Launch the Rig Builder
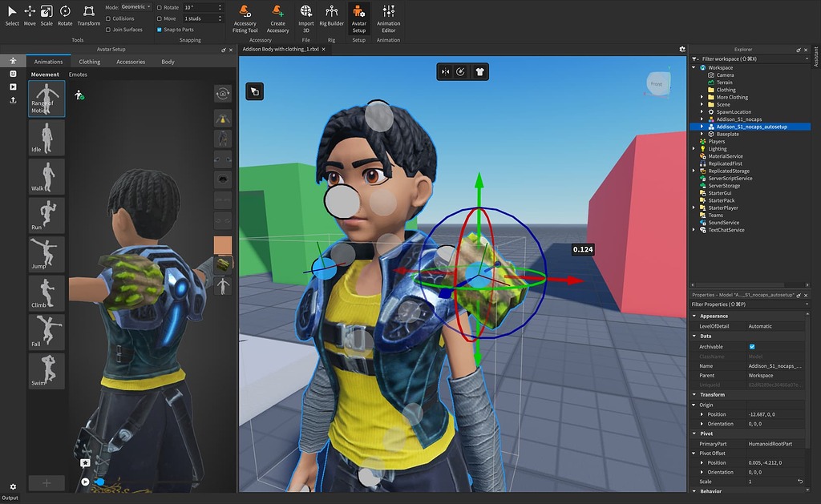The image size is (821, 504). [331, 16]
